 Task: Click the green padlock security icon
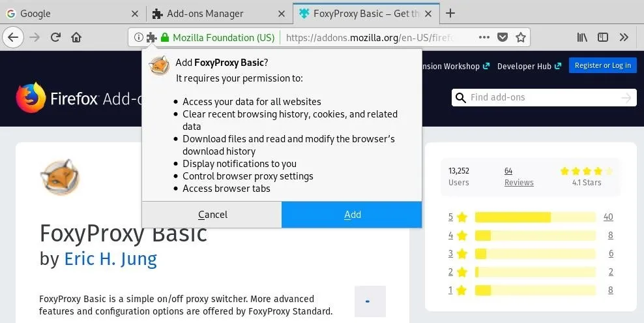[165, 37]
